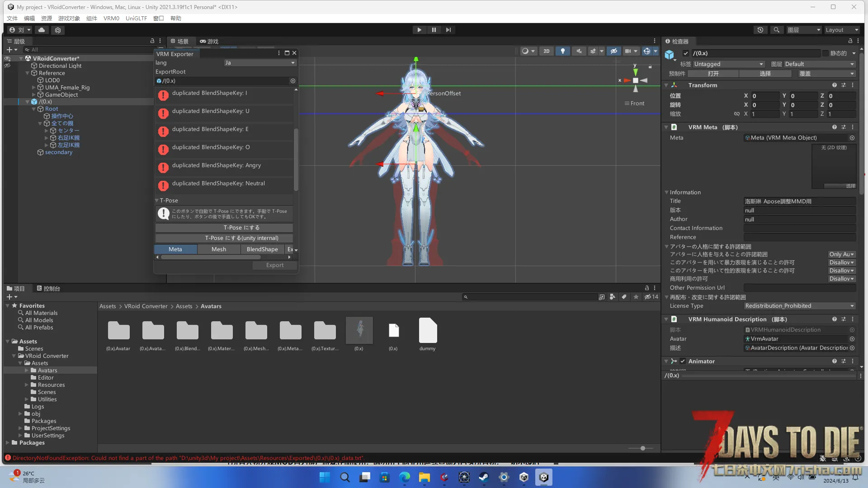Toggle 2D view mode in Scene

click(x=546, y=51)
